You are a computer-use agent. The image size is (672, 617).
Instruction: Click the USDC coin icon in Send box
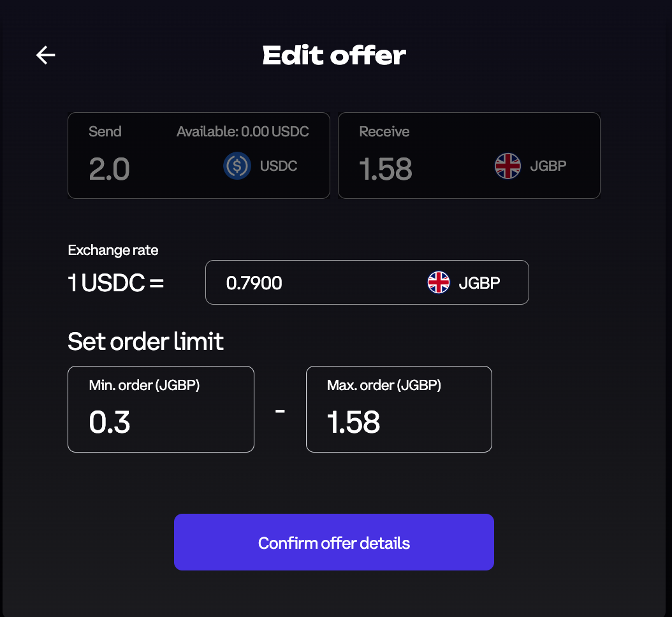(x=237, y=166)
